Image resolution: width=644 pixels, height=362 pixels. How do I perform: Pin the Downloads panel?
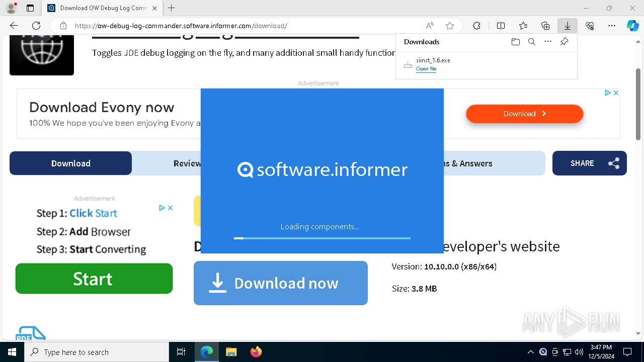point(564,42)
